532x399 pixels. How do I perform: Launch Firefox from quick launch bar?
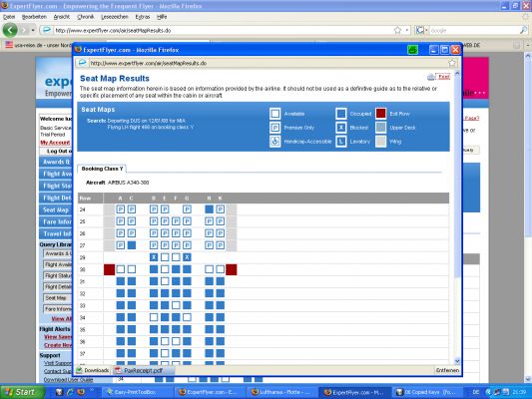pos(81,392)
